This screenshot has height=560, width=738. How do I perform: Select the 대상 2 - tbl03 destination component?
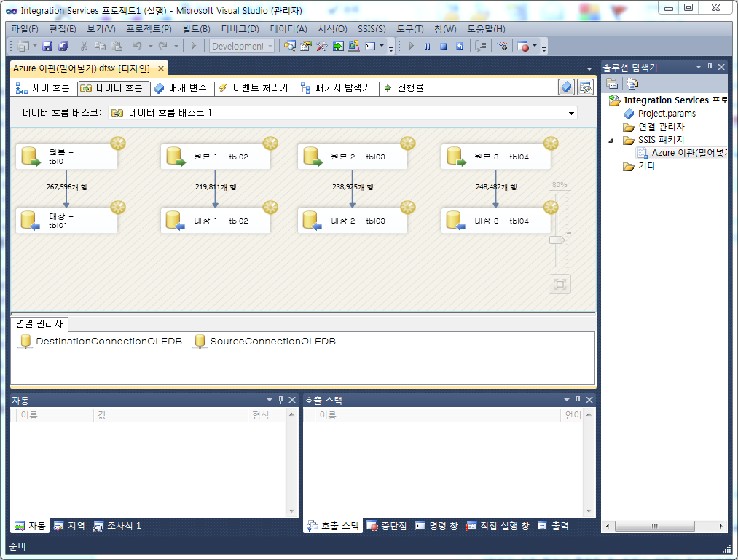point(353,221)
